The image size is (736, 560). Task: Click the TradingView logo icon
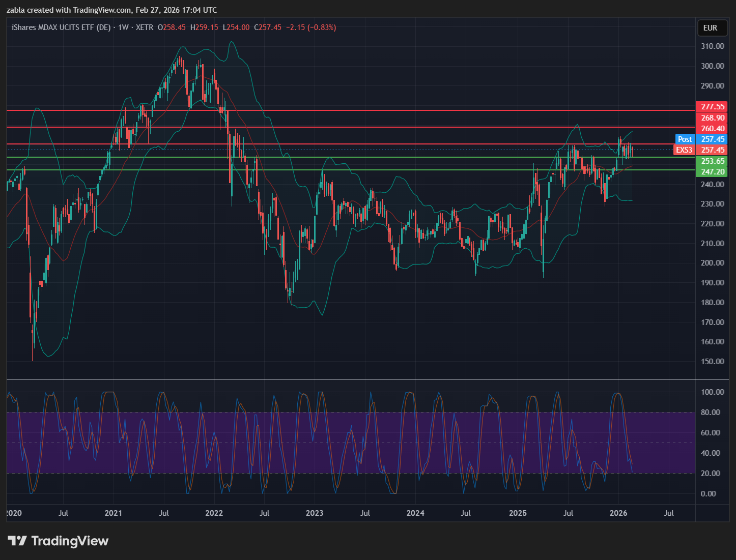click(17, 541)
